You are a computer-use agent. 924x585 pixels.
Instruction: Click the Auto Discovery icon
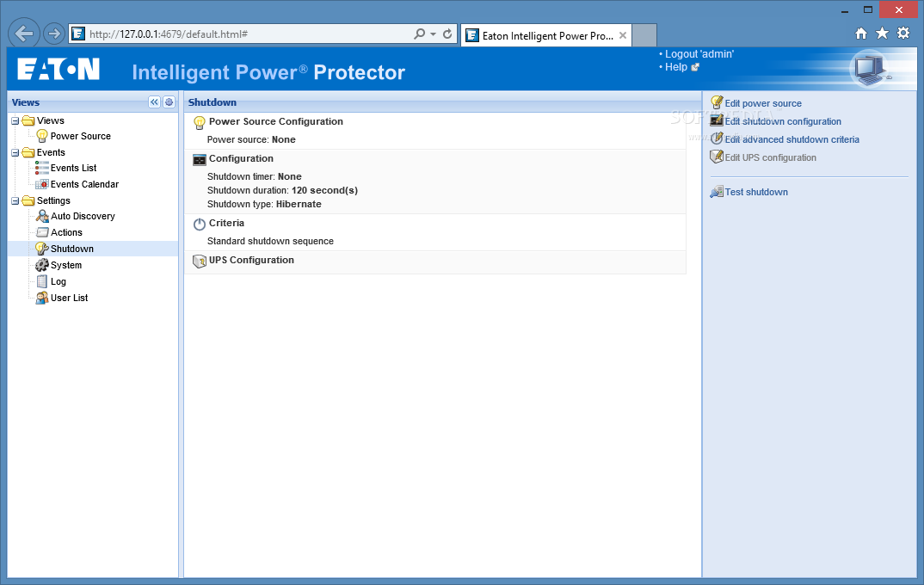tap(42, 216)
